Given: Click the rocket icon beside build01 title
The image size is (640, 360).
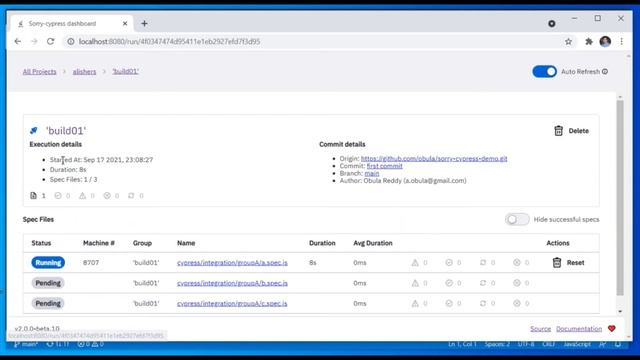Looking at the screenshot, I should [34, 131].
